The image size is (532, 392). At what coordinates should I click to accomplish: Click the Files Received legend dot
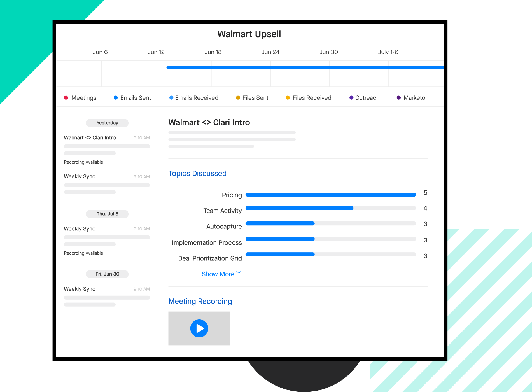288,98
